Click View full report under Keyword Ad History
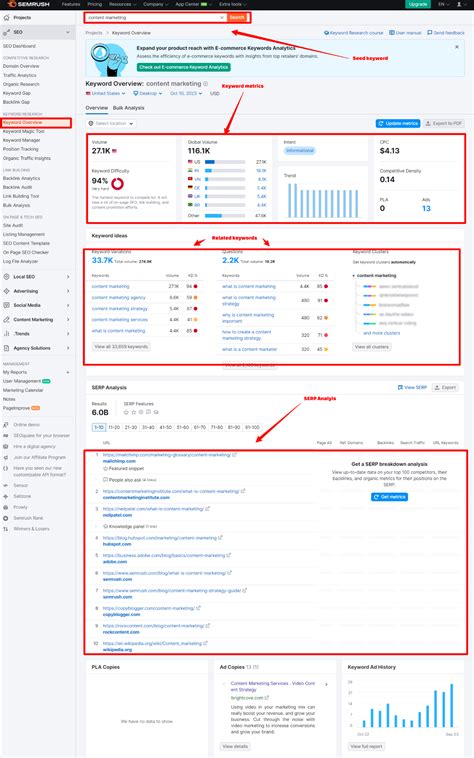The height and width of the screenshot is (758, 474). tap(368, 746)
